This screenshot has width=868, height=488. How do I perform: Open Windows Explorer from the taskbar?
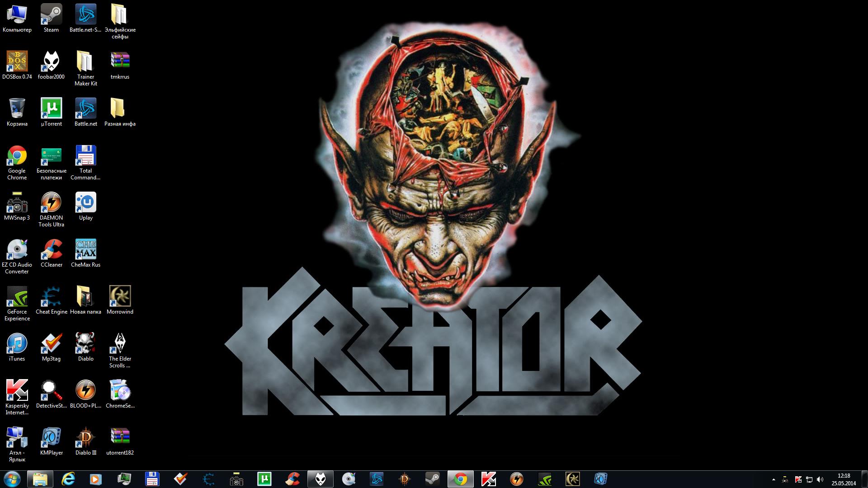click(40, 479)
